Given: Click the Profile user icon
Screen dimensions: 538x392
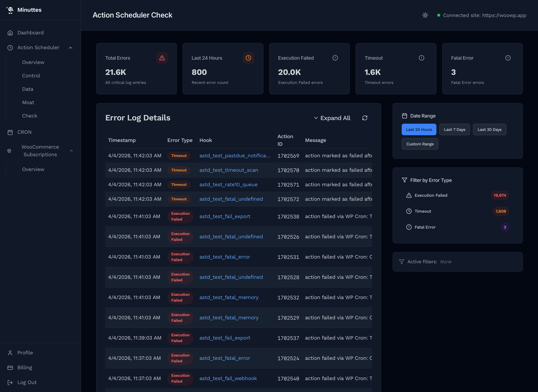Looking at the screenshot, I should 10,353.
